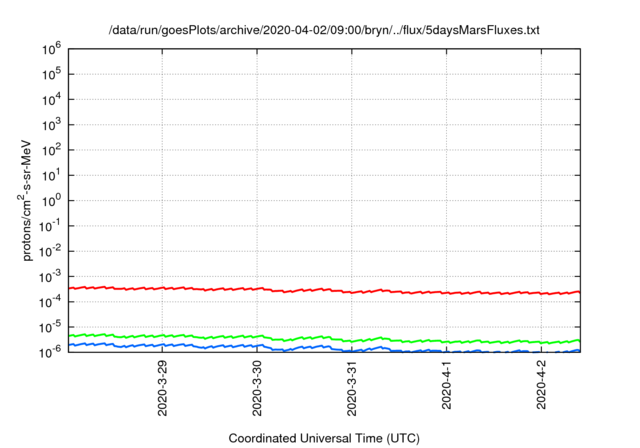The width and height of the screenshot is (640, 448).
Task: Select the 10^-6 y-axis label
Action: (50, 351)
